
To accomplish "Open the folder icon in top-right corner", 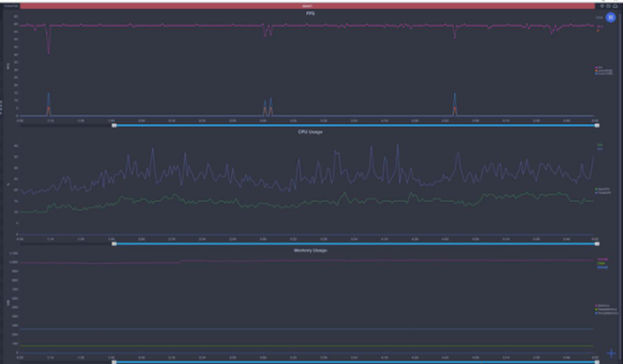I will (x=608, y=5).
